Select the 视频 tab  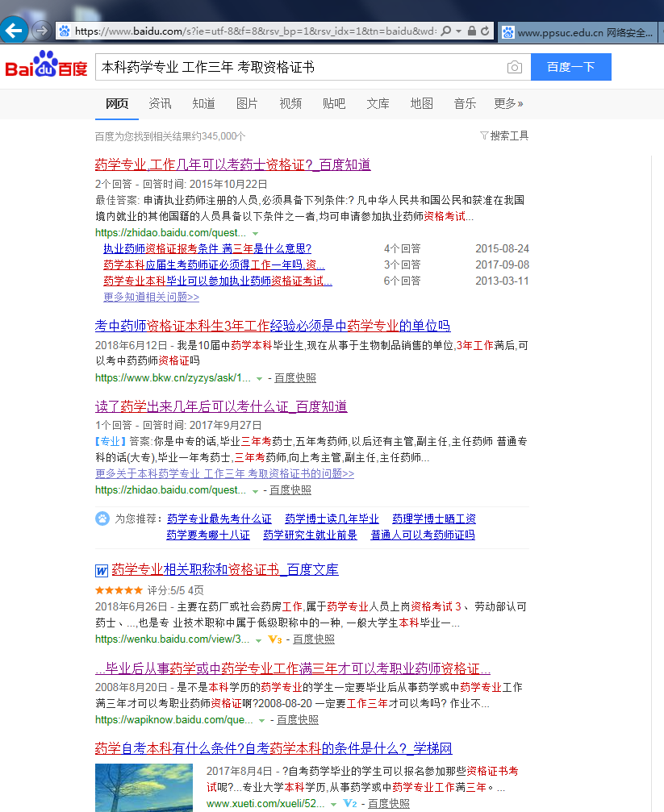click(x=290, y=103)
